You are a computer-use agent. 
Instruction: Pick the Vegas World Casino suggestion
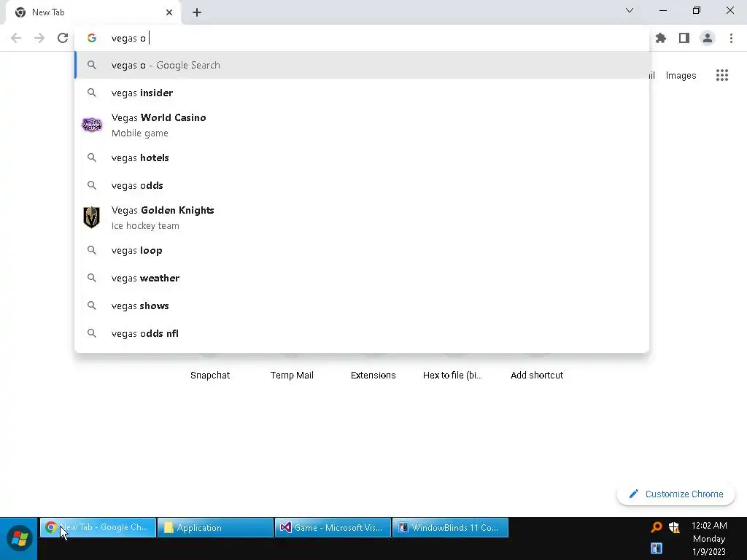tap(362, 125)
